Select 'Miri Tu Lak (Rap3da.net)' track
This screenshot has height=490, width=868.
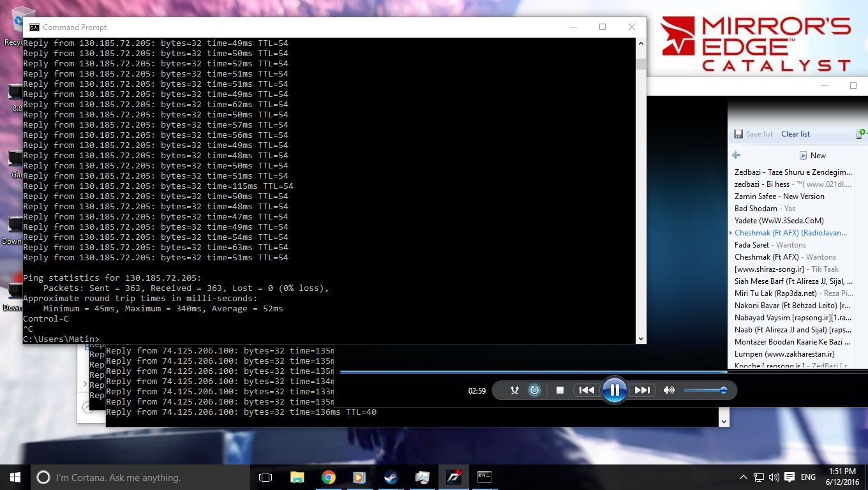793,293
